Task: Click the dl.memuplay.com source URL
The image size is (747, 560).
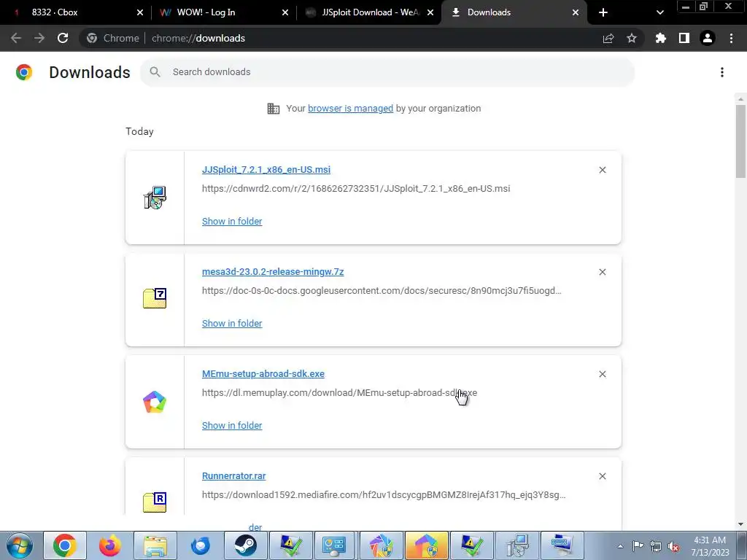Action: click(x=340, y=393)
